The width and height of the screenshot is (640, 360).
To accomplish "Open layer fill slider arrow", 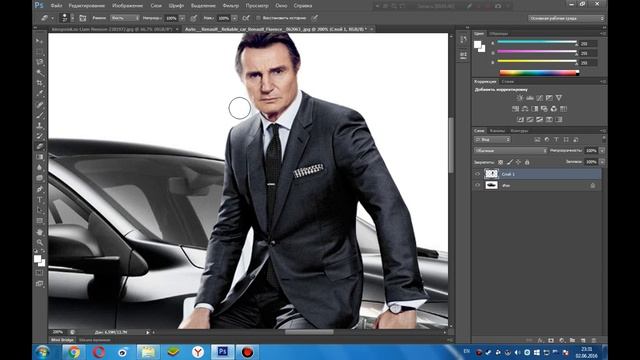I will pos(602,162).
